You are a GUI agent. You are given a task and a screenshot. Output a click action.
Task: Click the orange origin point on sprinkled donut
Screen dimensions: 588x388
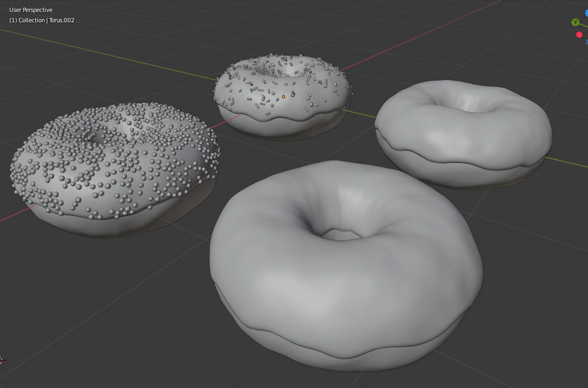tap(283, 97)
